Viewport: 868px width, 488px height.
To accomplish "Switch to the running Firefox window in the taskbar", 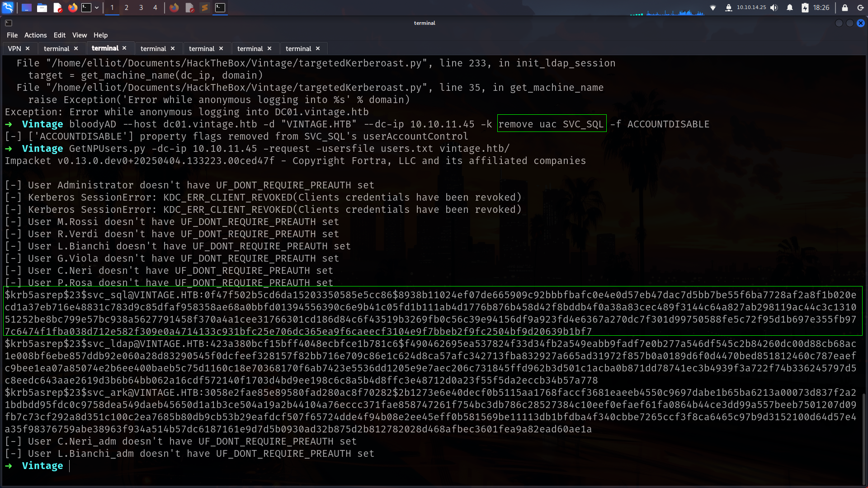I will (x=174, y=8).
